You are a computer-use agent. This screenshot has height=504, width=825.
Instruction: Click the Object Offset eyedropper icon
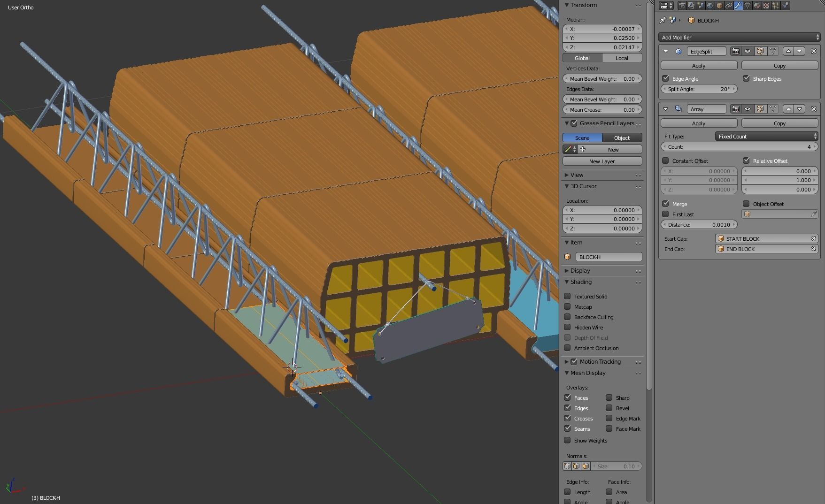tap(814, 214)
